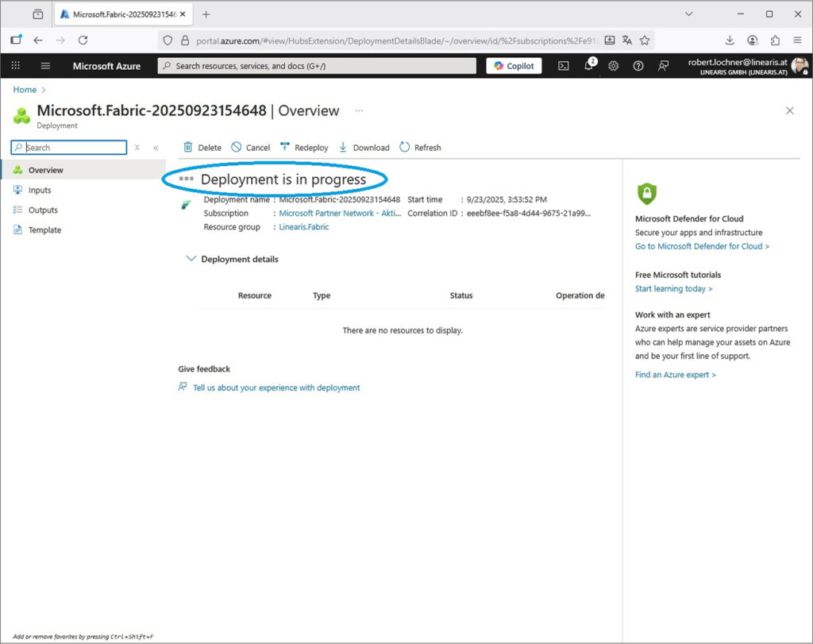The image size is (813, 644).
Task: Refresh the deployment overview
Action: [420, 147]
